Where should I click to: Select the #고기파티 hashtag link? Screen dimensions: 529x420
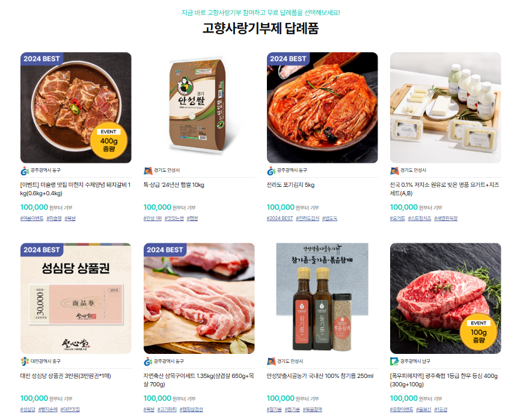pyautogui.click(x=167, y=409)
